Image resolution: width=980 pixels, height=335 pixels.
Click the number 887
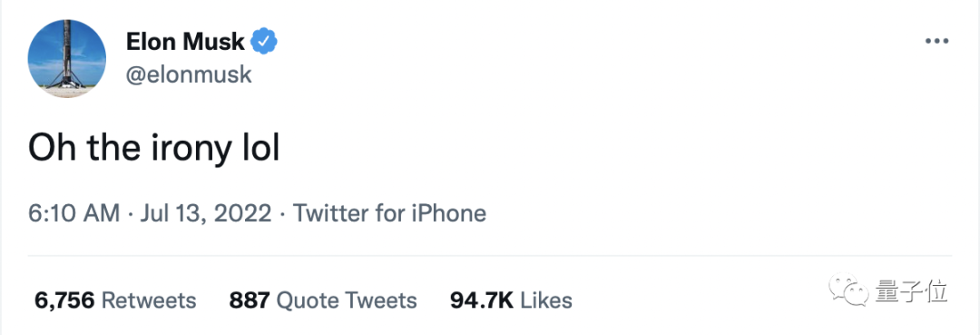click(249, 301)
